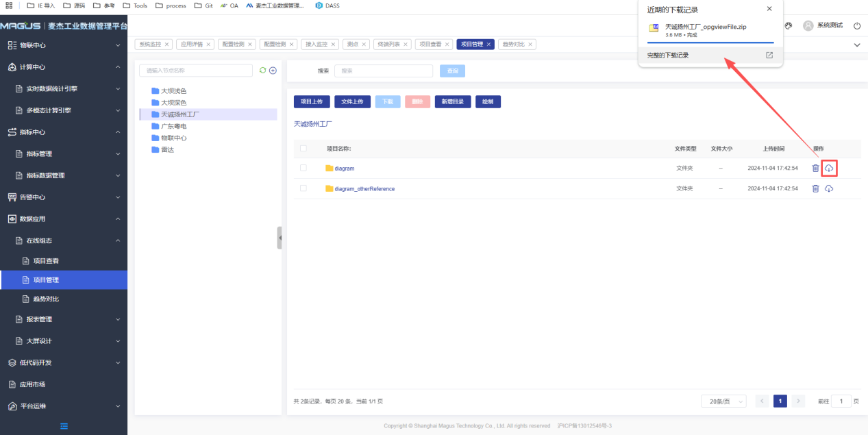Viewport: 868px width, 435px height.
Task: Click the theme palette icon in header
Action: point(788,26)
